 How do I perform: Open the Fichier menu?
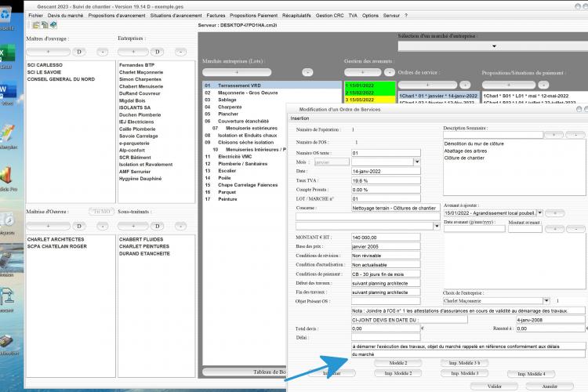[x=35, y=16]
